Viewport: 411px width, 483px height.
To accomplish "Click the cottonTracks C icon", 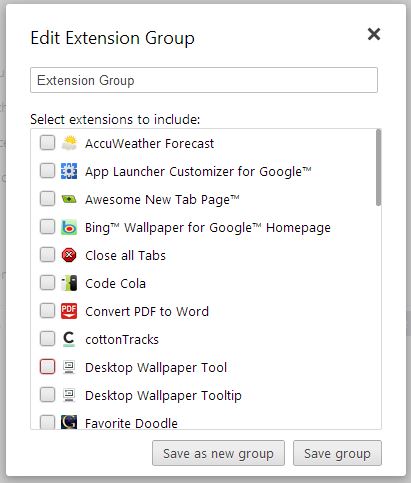I will [69, 339].
